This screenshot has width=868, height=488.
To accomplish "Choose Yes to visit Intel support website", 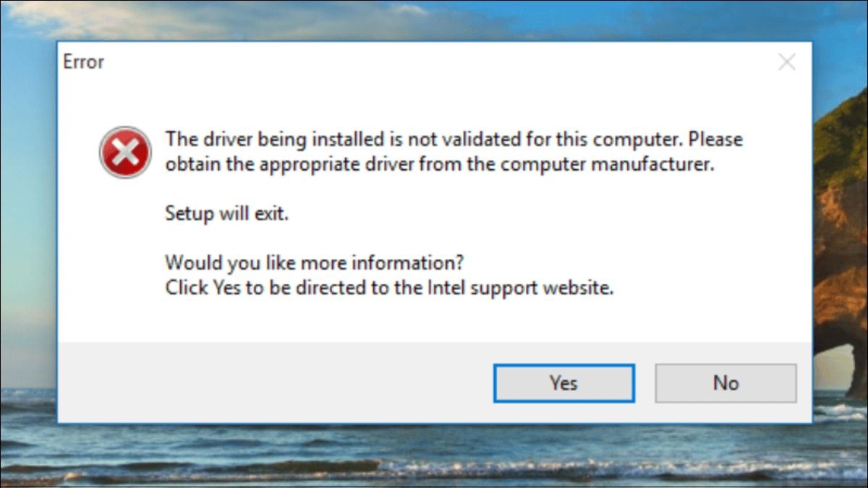I will pyautogui.click(x=563, y=382).
